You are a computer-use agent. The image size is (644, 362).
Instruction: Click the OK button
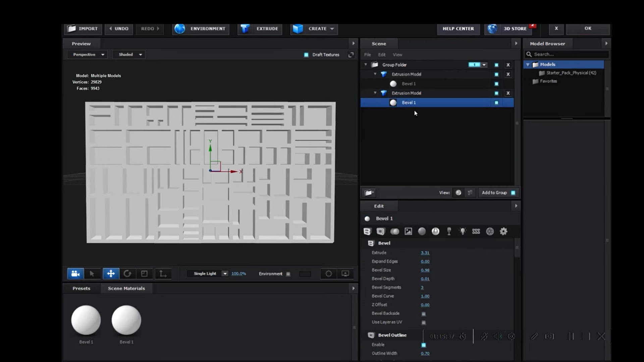tap(588, 28)
